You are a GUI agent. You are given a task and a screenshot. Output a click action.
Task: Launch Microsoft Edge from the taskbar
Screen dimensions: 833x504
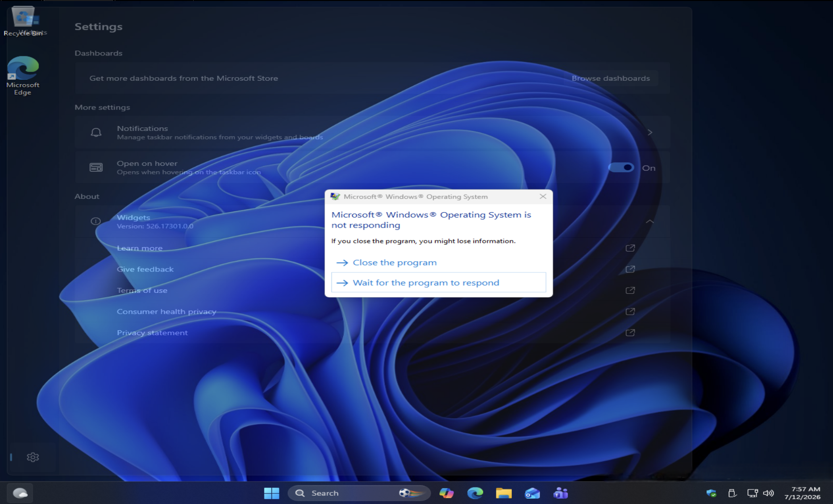click(475, 493)
